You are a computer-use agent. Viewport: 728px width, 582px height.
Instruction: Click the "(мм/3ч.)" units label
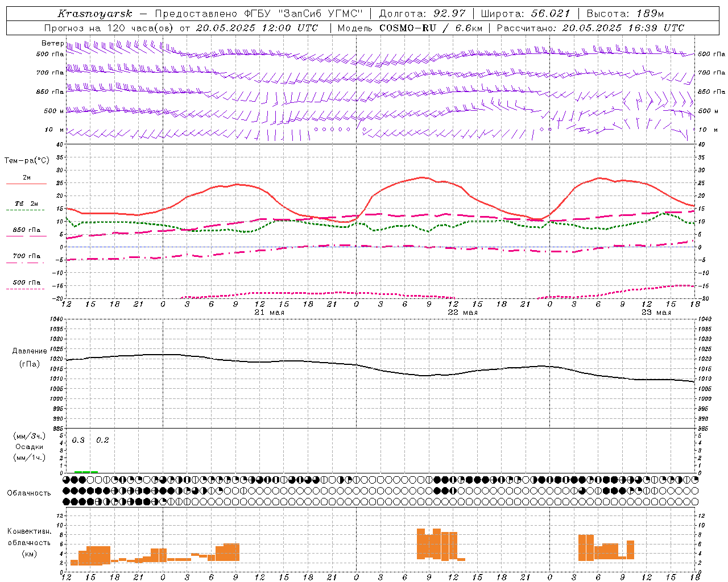29,436
